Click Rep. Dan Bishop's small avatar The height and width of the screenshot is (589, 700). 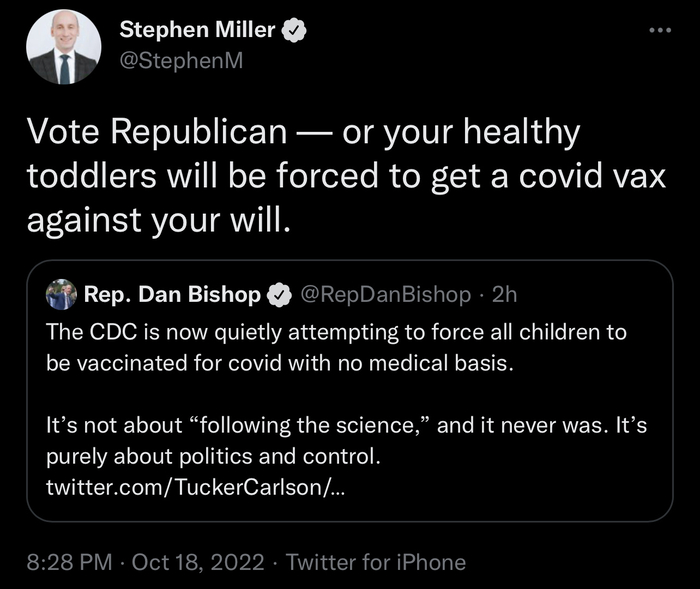[x=61, y=294]
